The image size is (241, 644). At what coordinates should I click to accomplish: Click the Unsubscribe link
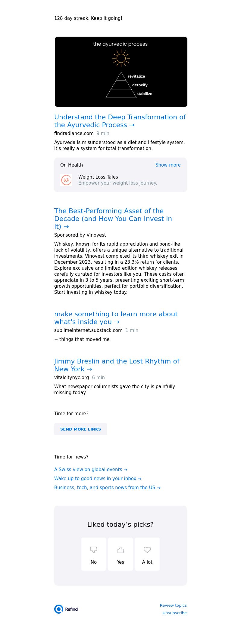174,613
